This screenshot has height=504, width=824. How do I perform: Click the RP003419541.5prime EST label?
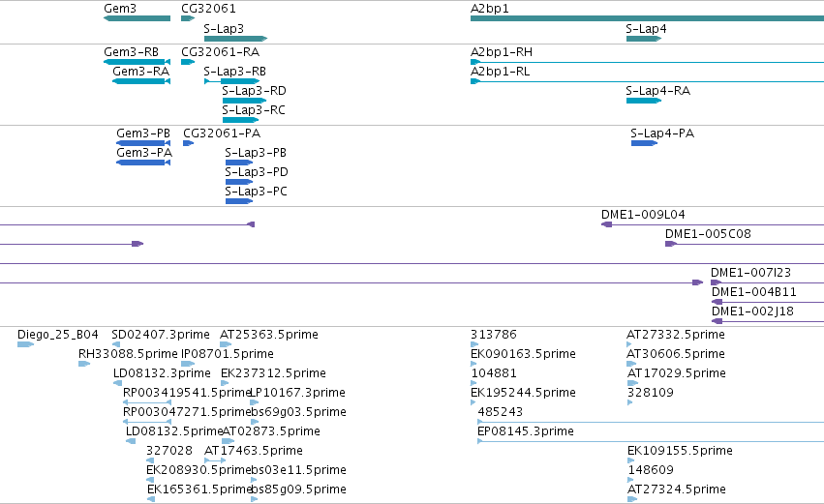(x=187, y=393)
